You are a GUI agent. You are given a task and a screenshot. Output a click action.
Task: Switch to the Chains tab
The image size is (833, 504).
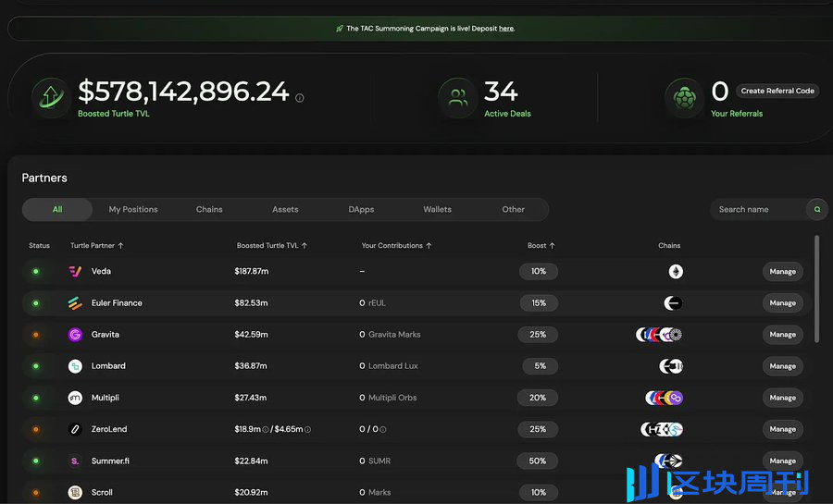pos(209,210)
